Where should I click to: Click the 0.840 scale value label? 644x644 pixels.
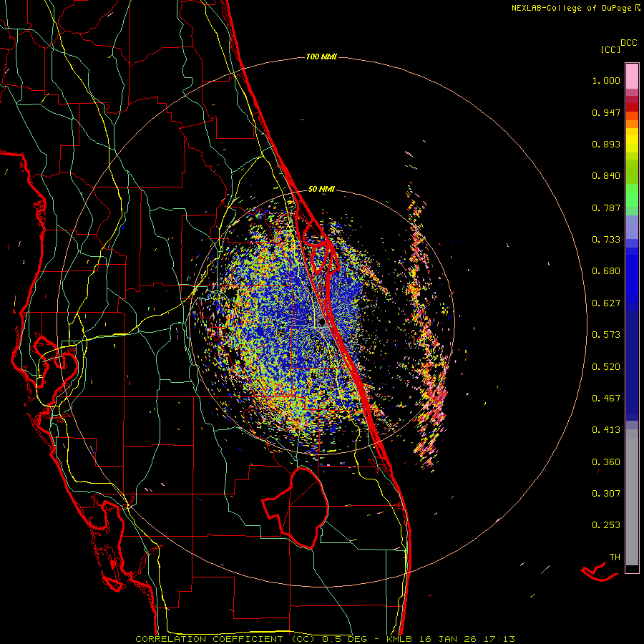click(606, 176)
